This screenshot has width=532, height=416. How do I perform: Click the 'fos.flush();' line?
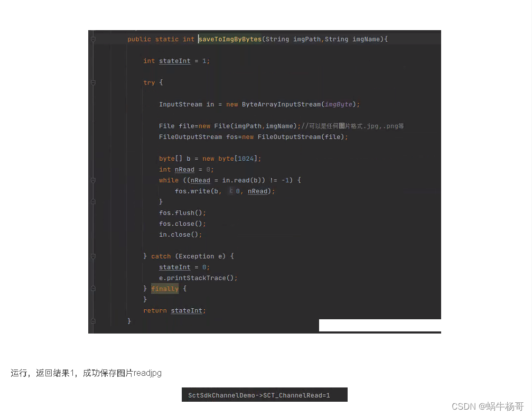tap(183, 213)
